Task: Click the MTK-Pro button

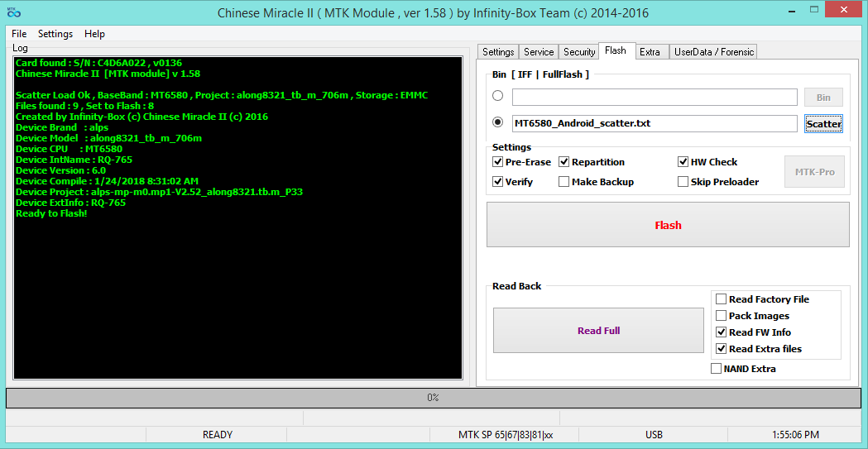Action: pyautogui.click(x=814, y=172)
